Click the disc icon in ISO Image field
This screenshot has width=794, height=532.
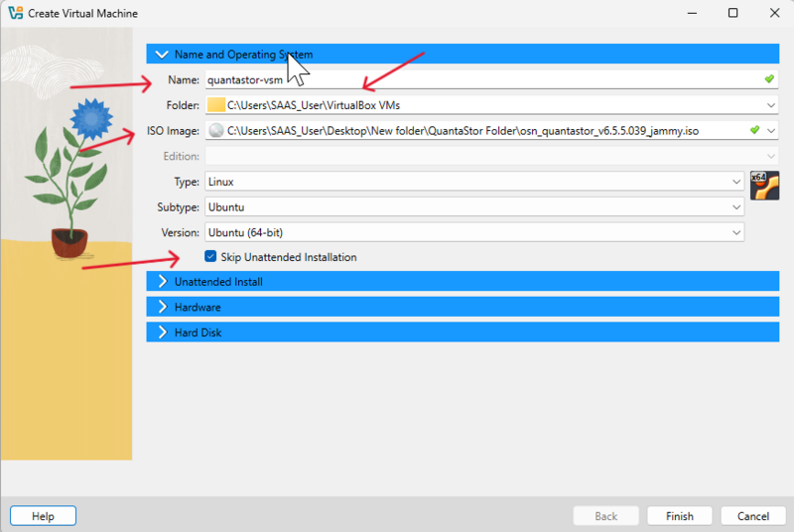click(x=216, y=131)
